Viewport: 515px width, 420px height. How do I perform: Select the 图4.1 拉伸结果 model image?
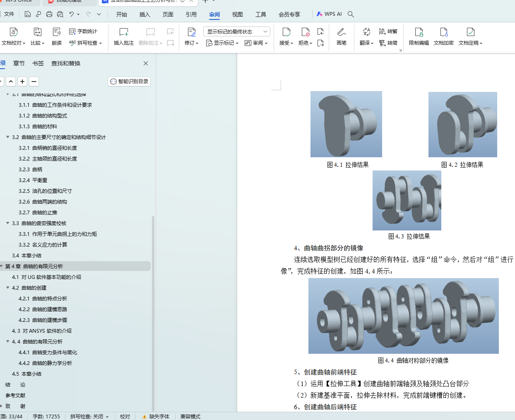(x=346, y=124)
